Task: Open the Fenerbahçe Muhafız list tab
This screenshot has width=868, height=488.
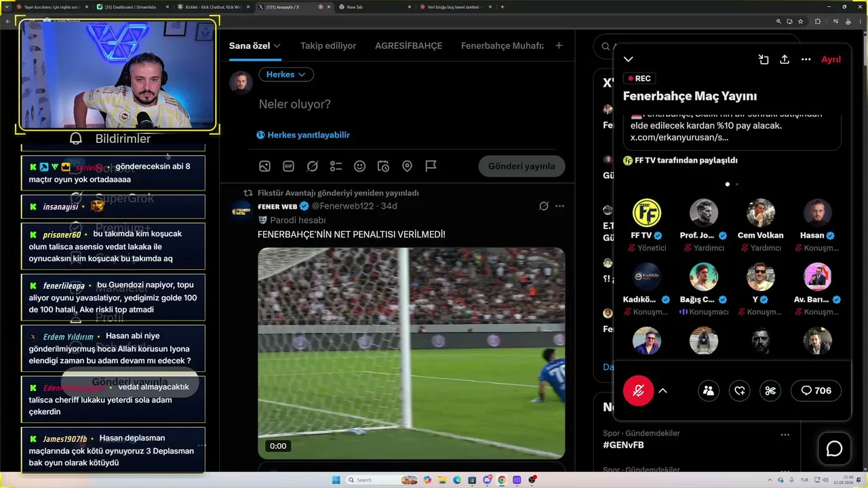Action: point(502,45)
